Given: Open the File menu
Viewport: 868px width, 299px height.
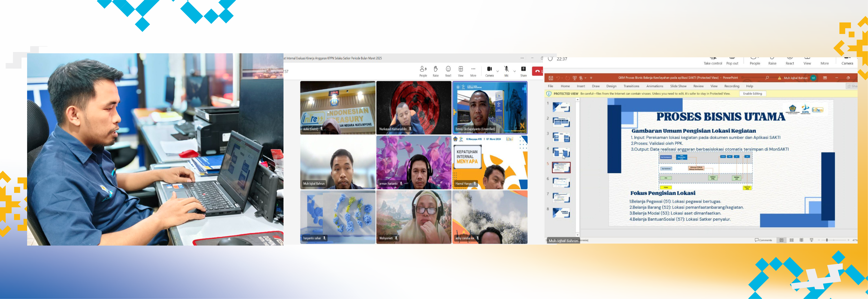Looking at the screenshot, I should (551, 86).
